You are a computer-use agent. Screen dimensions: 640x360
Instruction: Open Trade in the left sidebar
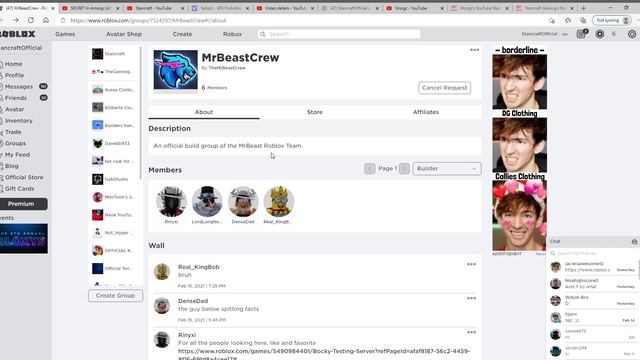tap(13, 132)
